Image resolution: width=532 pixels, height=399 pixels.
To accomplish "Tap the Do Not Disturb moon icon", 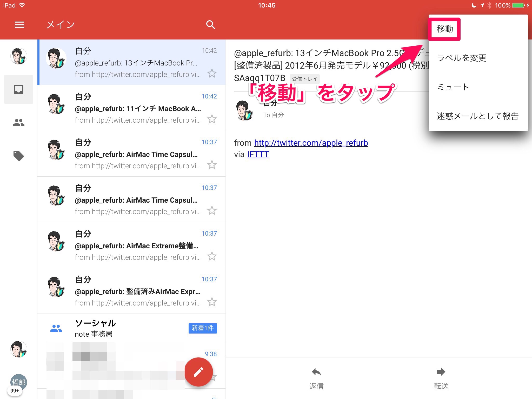I will point(474,5).
